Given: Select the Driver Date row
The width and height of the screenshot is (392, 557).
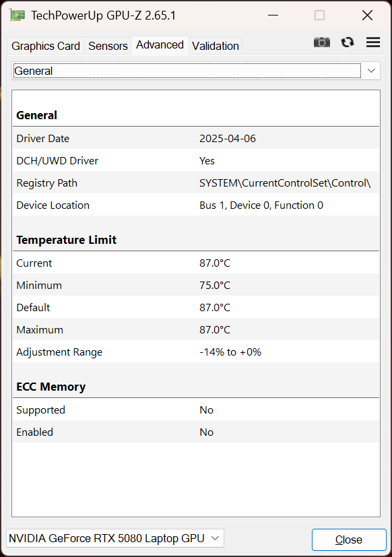Looking at the screenshot, I should point(196,138).
